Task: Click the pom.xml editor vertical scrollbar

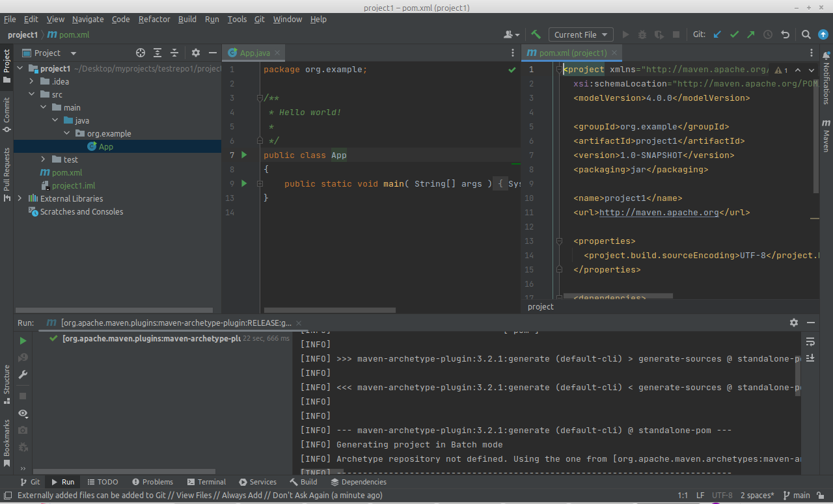Action: (x=816, y=135)
